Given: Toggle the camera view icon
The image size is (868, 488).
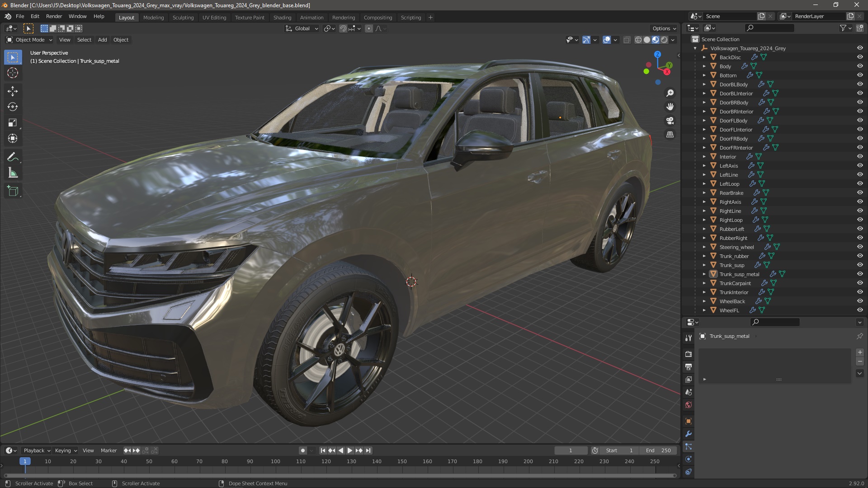Looking at the screenshot, I should click(x=670, y=121).
